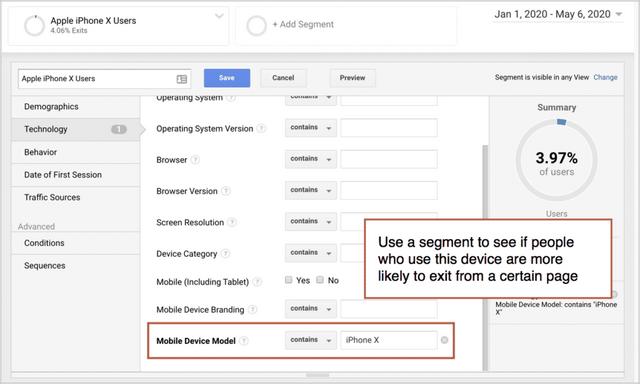Select the Traffic Sources tab

[76, 198]
